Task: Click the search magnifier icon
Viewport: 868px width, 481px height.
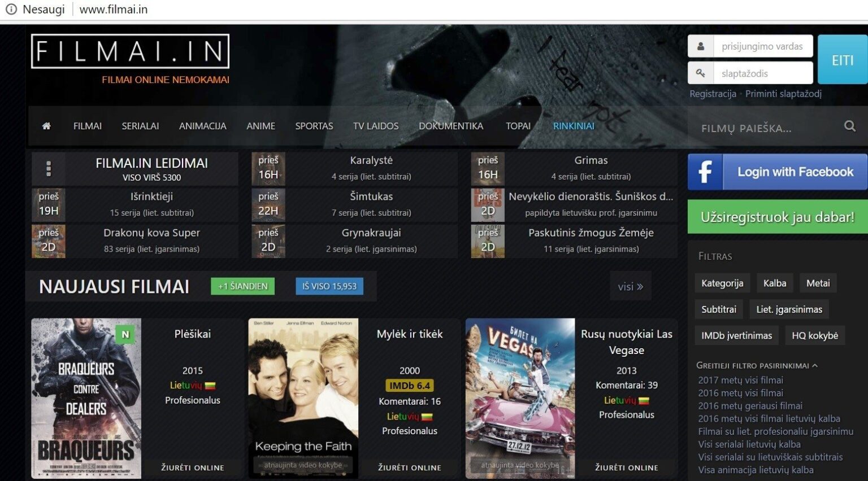Action: coord(849,126)
